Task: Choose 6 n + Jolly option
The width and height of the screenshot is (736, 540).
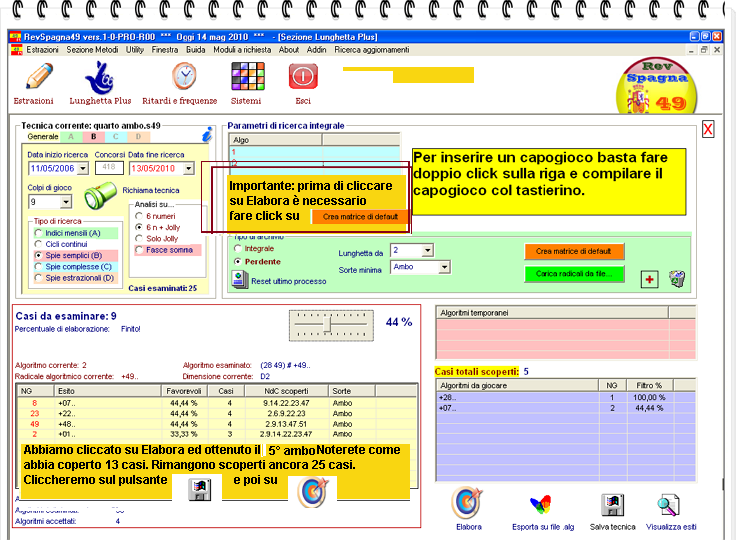Action: coord(139,227)
